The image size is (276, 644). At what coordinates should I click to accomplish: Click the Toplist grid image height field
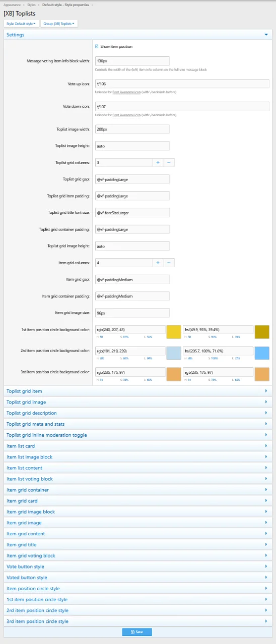point(132,246)
